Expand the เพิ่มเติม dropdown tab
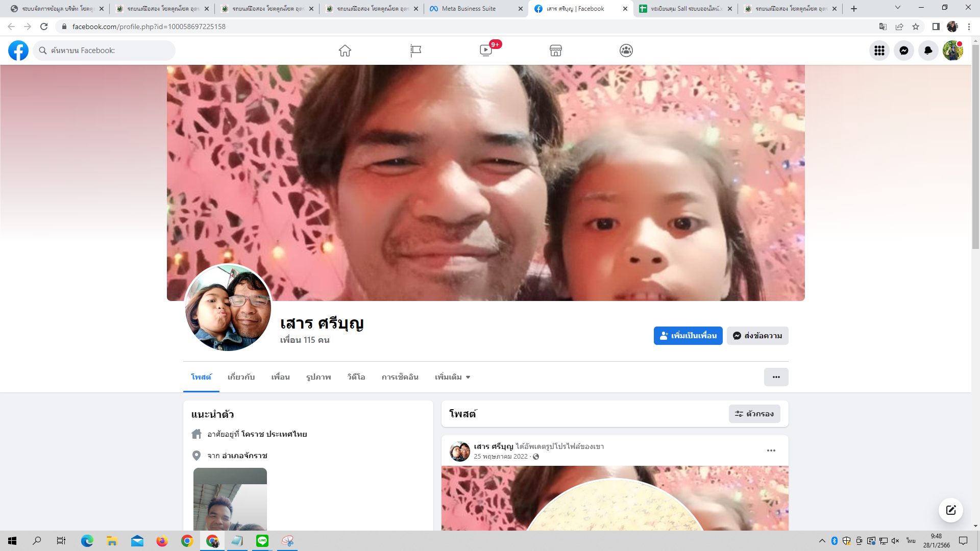 [452, 377]
